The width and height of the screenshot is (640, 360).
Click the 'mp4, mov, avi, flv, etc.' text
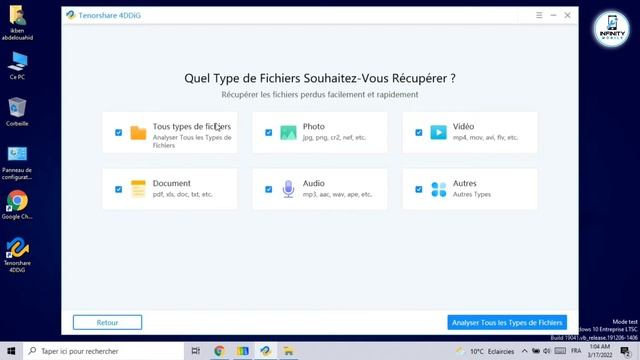pyautogui.click(x=485, y=138)
